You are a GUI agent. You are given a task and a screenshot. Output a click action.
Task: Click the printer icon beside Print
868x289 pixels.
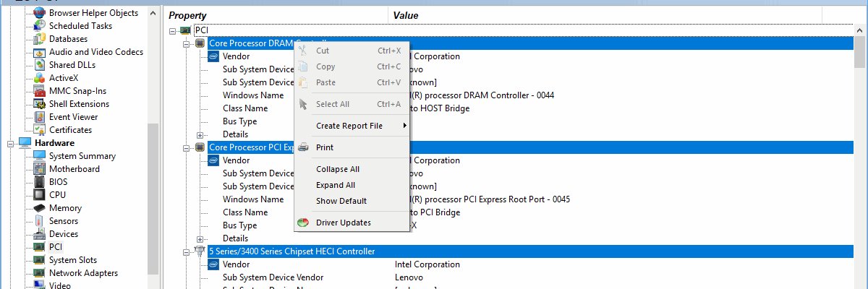(x=303, y=147)
